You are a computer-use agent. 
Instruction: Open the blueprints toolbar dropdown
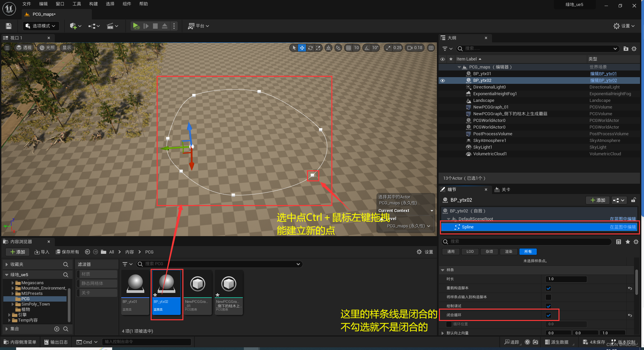pyautogui.click(x=94, y=26)
